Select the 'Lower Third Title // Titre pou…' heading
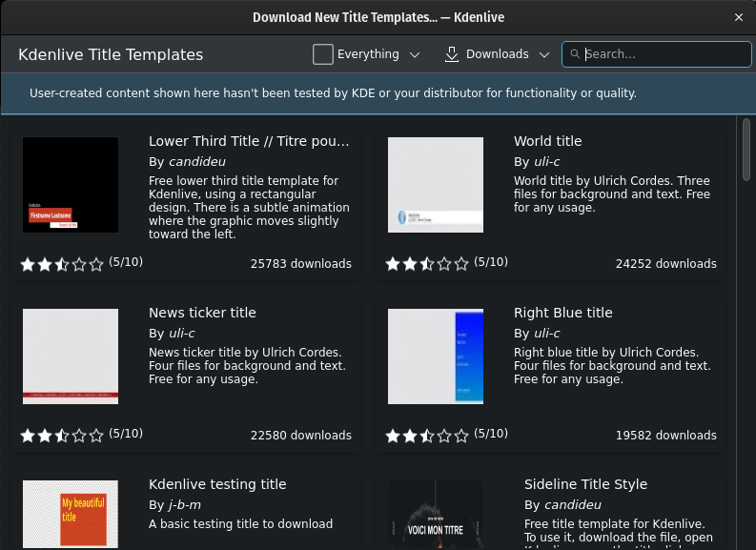Image resolution: width=756 pixels, height=550 pixels. [x=249, y=141]
